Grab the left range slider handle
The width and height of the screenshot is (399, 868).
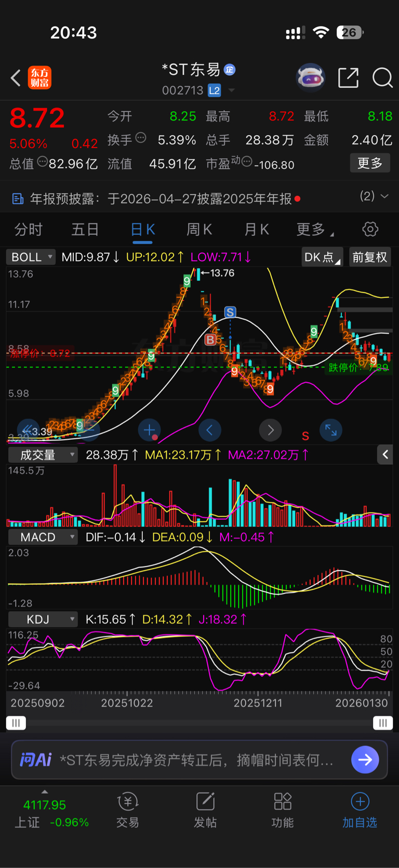point(16,723)
